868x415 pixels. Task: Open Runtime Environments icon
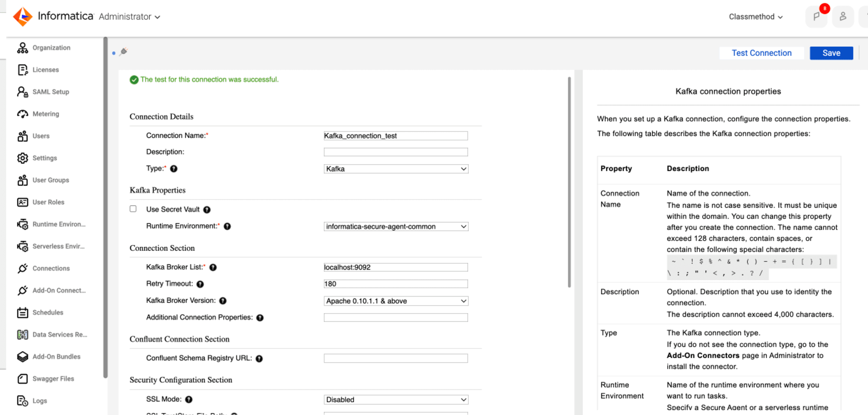(23, 224)
